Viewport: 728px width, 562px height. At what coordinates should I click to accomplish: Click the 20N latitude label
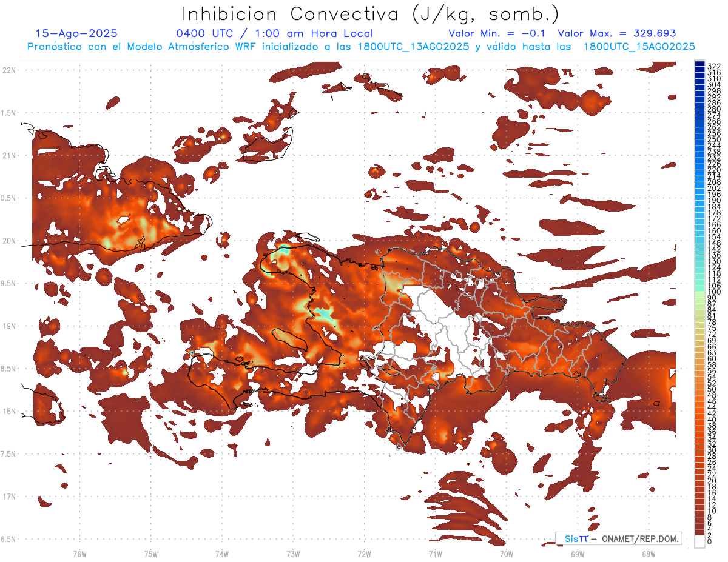[9, 241]
